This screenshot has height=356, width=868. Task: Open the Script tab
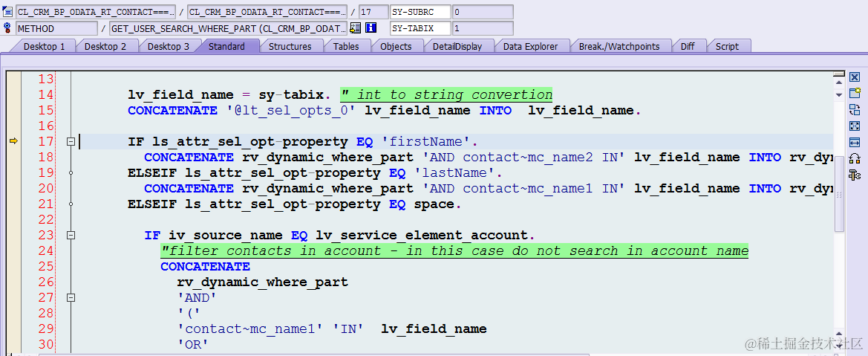(728, 47)
